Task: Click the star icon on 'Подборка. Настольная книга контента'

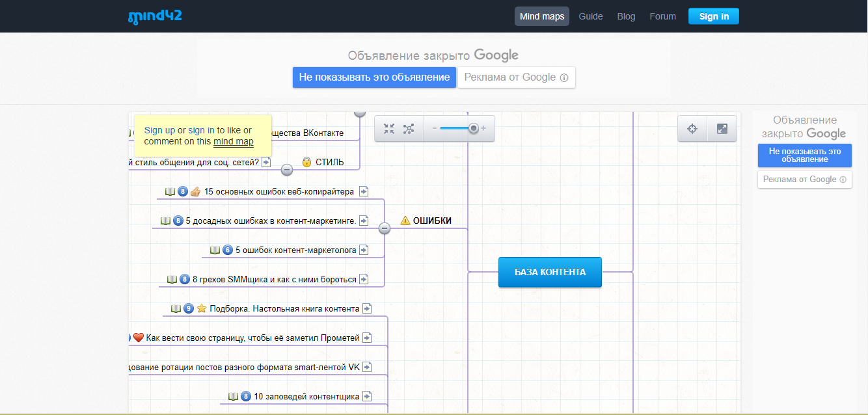Action: tap(202, 308)
